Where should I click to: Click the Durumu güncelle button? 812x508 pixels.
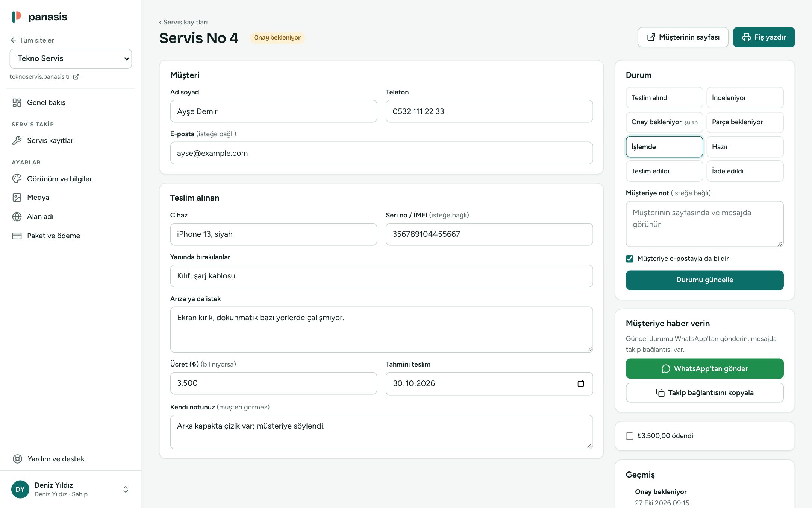(704, 280)
